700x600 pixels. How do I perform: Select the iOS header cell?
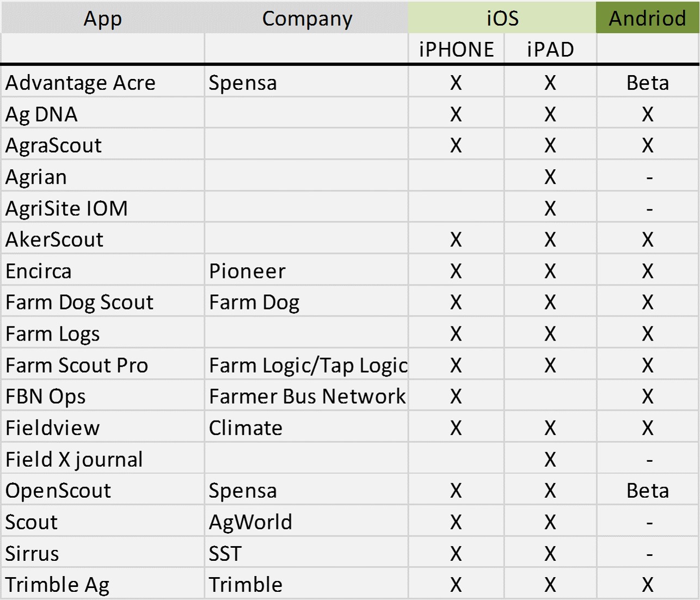click(502, 18)
